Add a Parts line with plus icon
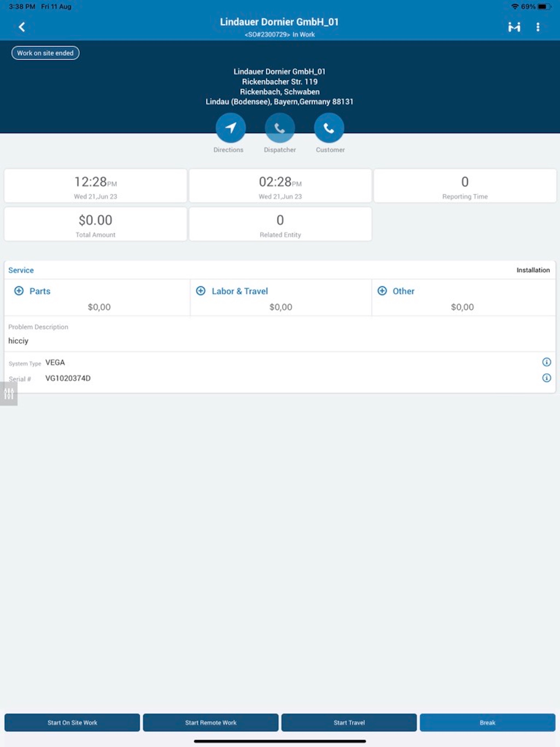560x747 pixels. point(19,291)
